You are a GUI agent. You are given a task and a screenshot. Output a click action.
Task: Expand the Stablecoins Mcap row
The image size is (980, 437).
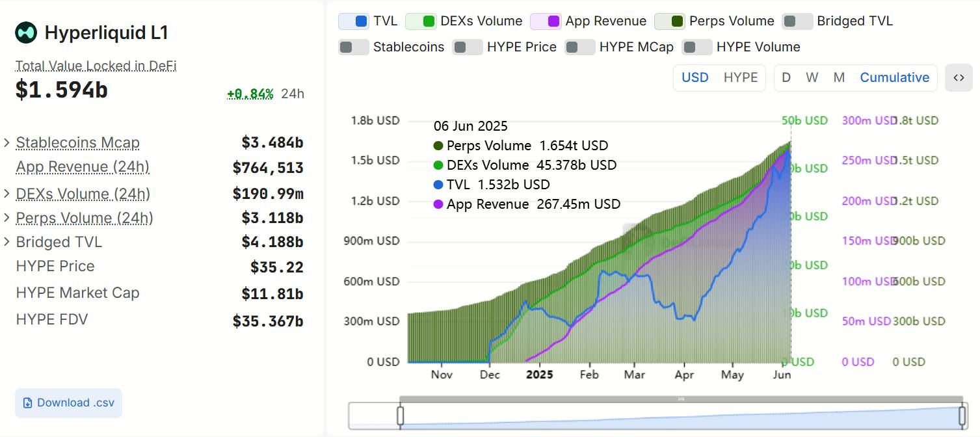pos(7,143)
